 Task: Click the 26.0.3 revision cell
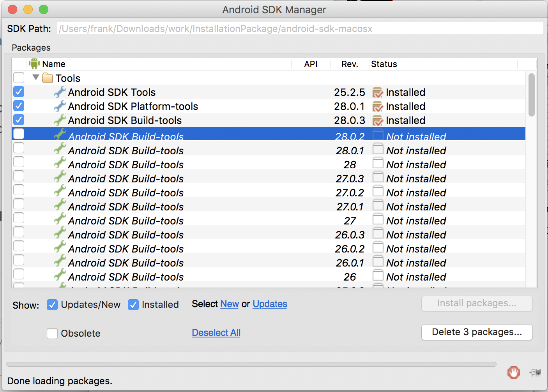pyautogui.click(x=350, y=235)
